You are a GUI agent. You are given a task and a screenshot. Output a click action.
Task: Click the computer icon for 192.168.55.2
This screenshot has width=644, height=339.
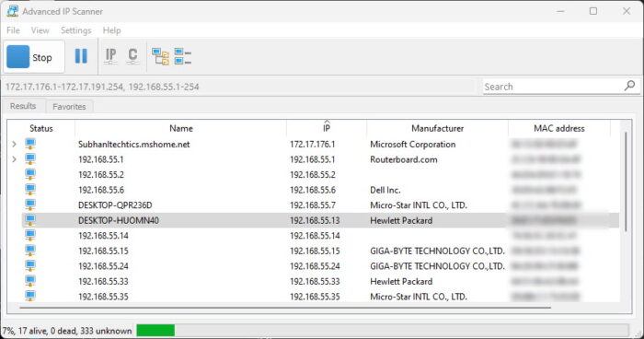click(30, 174)
